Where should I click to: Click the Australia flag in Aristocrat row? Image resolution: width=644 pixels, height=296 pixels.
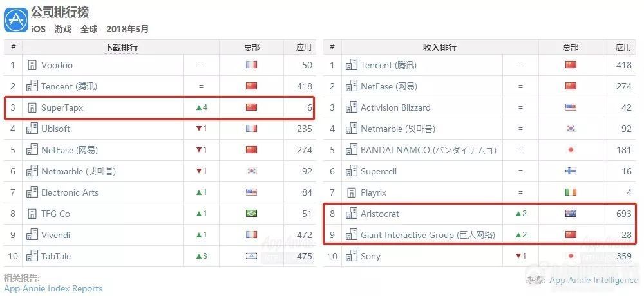point(571,214)
